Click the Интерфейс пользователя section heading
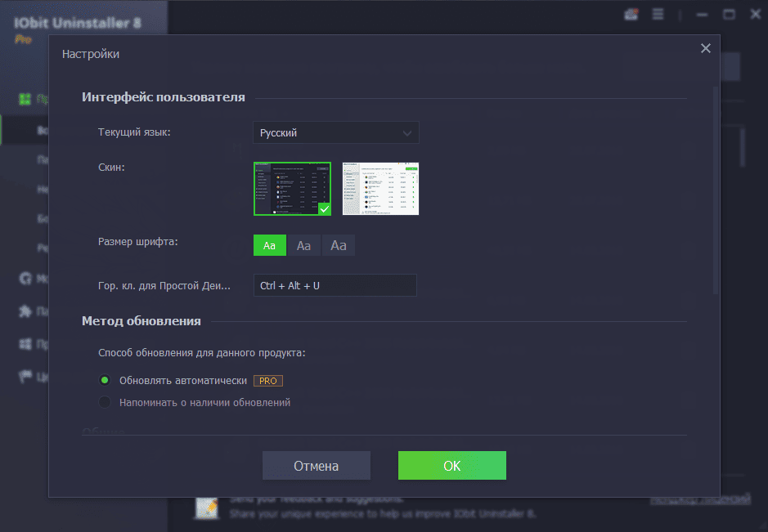Screen dimensions: 768x532 [163, 97]
